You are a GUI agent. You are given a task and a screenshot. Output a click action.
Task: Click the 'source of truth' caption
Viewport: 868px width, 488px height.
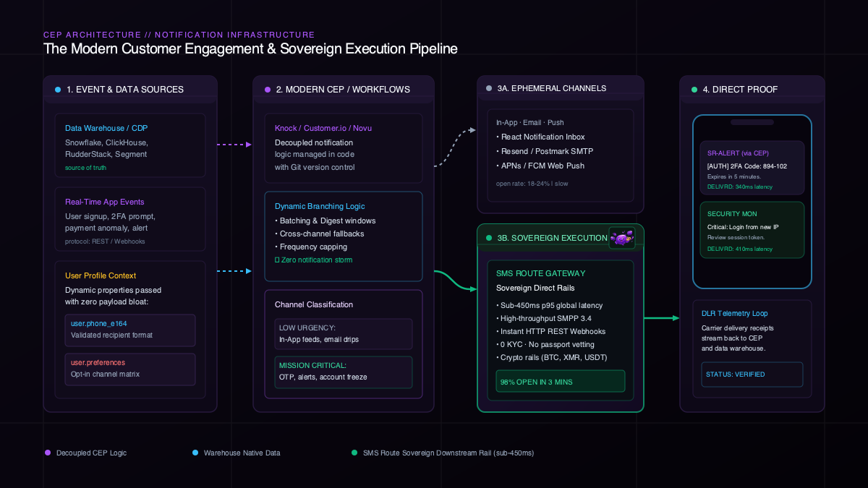pos(85,167)
